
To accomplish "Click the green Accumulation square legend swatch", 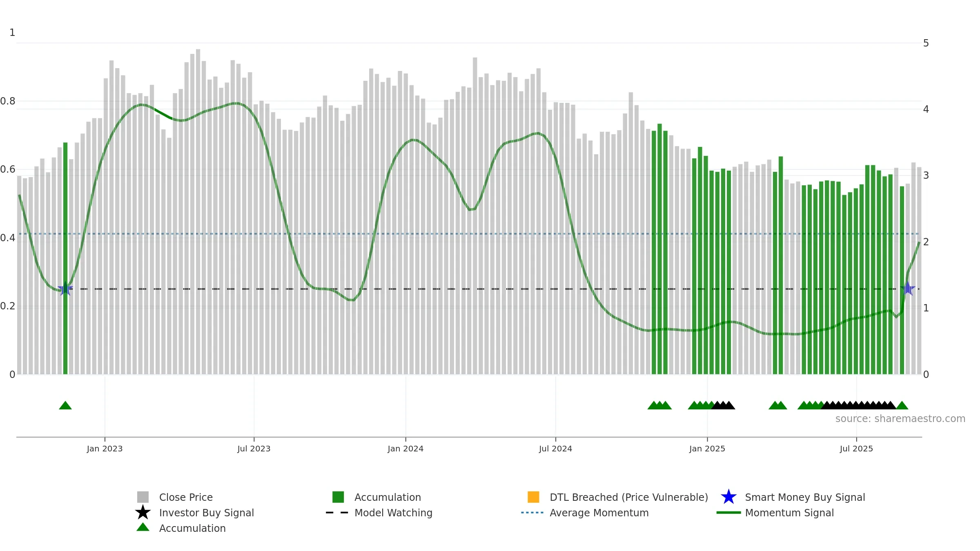I will (338, 497).
